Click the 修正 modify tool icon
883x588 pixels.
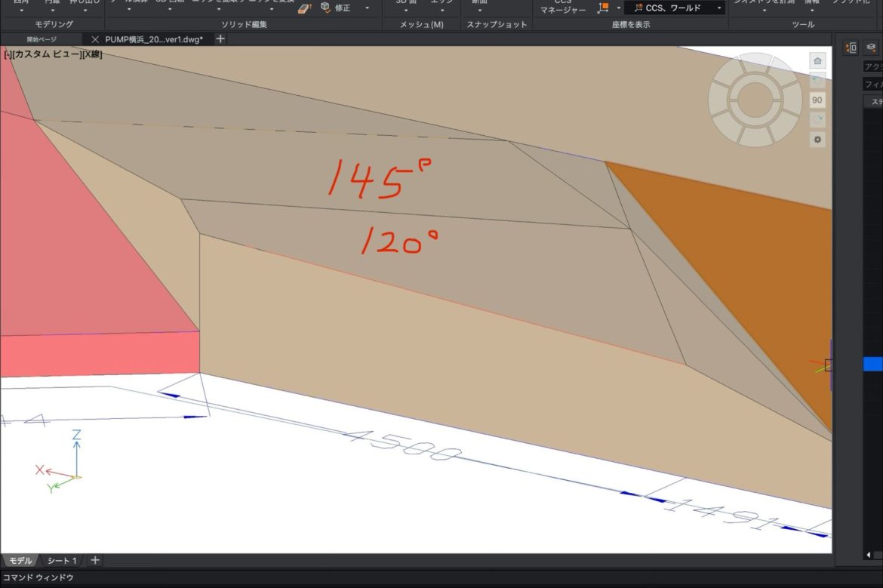325,8
